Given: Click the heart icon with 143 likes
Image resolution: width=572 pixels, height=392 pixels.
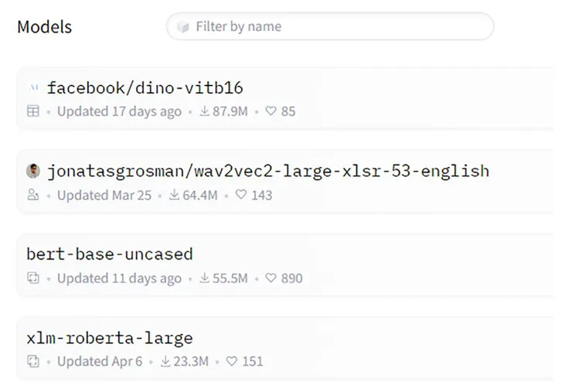Looking at the screenshot, I should [240, 196].
